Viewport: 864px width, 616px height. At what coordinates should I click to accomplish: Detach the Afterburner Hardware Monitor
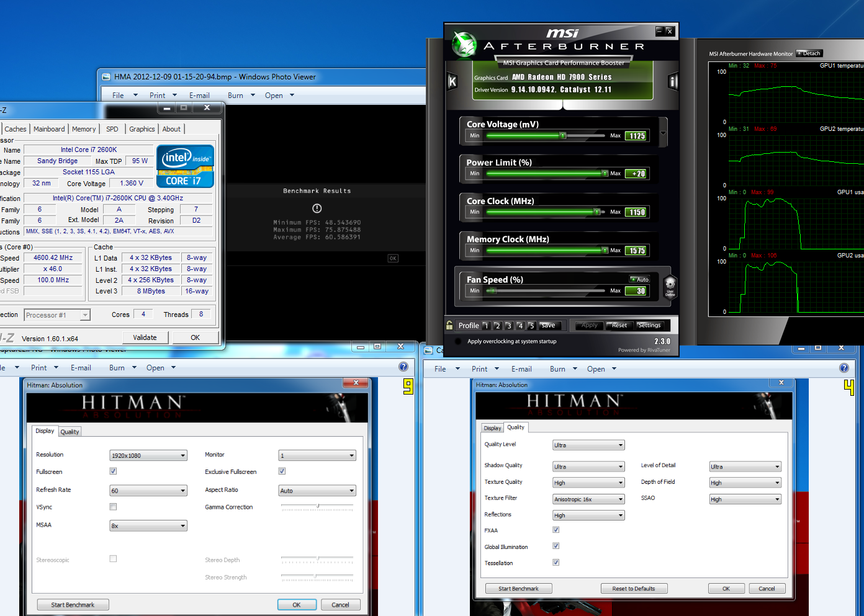[809, 53]
